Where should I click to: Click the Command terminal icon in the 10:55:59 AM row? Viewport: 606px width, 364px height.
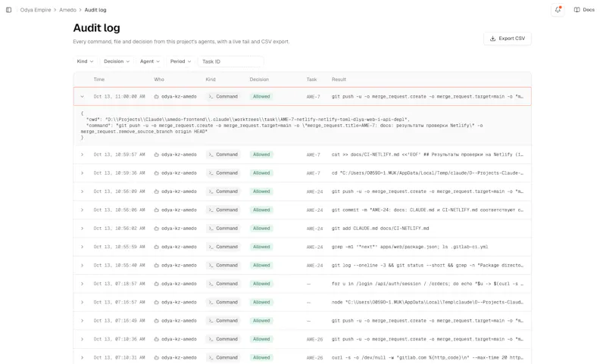pyautogui.click(x=211, y=247)
